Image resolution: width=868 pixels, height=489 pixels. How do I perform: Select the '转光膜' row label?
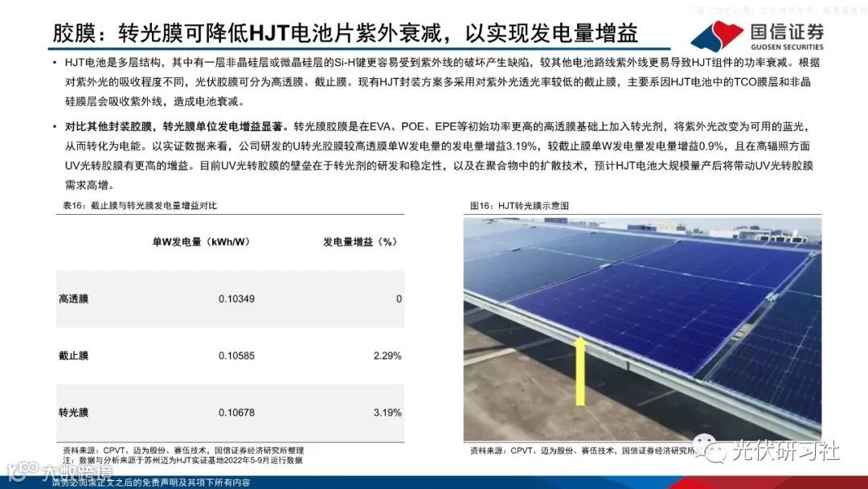pyautogui.click(x=74, y=413)
